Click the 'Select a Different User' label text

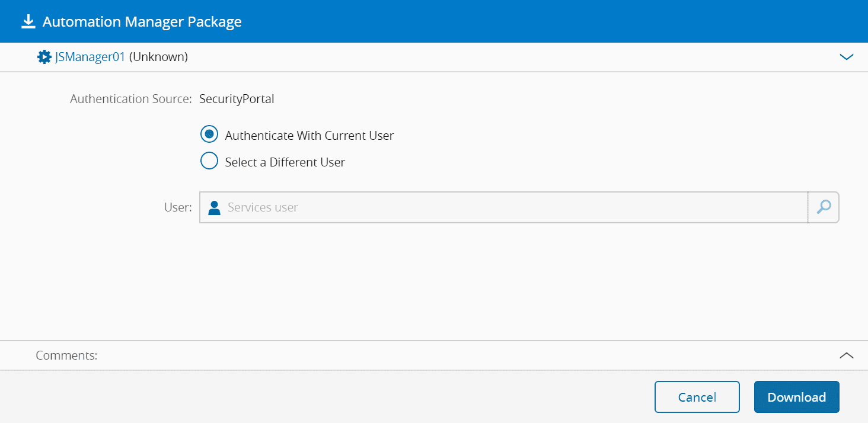click(x=285, y=162)
